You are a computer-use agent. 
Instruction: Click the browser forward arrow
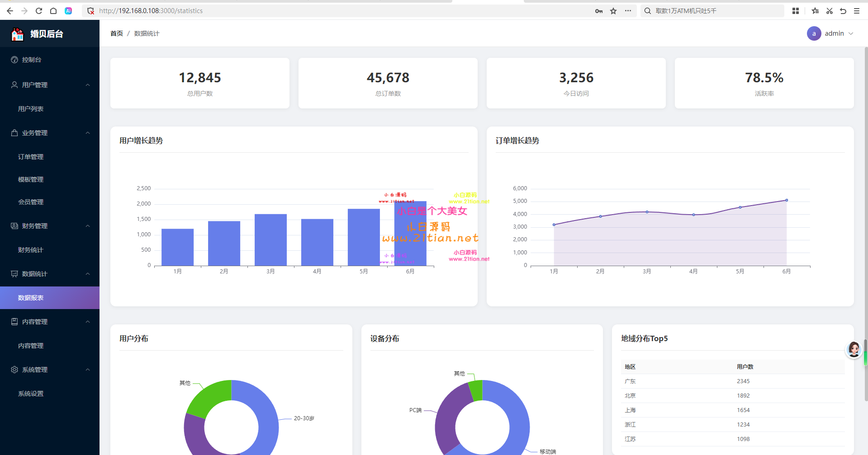pyautogui.click(x=24, y=11)
